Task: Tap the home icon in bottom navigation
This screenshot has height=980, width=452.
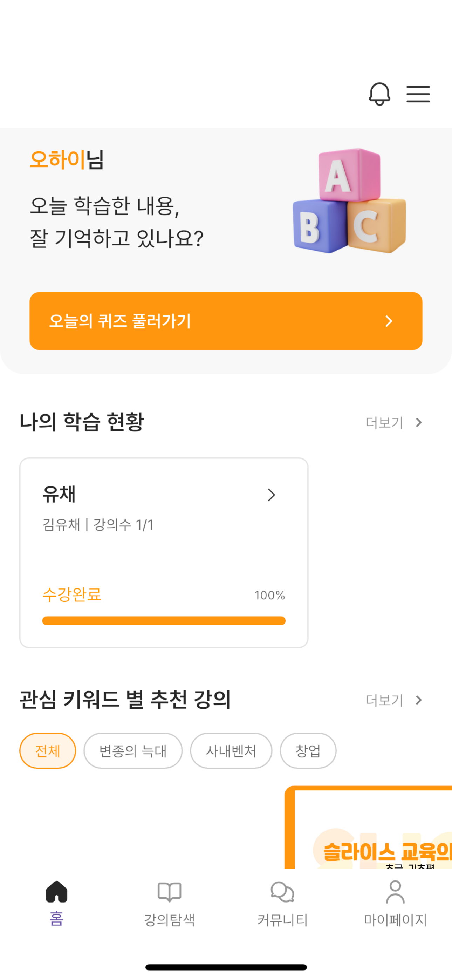Action: 56,891
